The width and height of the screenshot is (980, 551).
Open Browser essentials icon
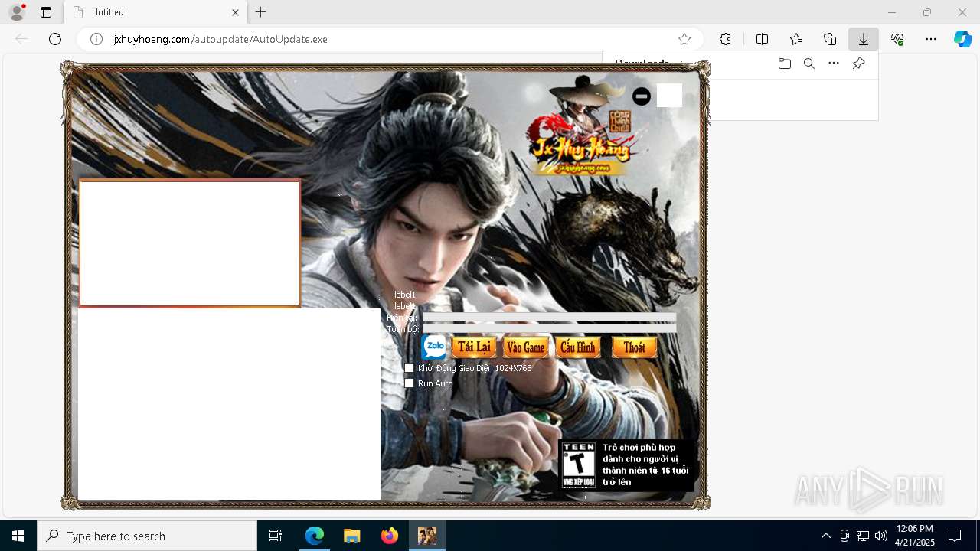pos(897,39)
